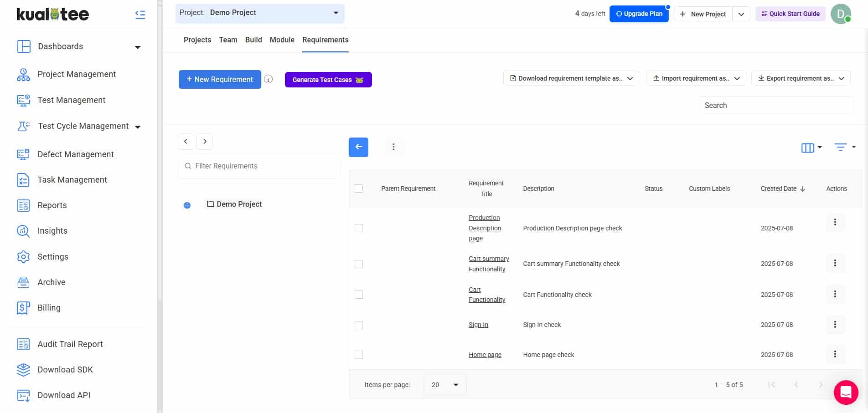Toggle the select-all checkbox in table header

359,189
